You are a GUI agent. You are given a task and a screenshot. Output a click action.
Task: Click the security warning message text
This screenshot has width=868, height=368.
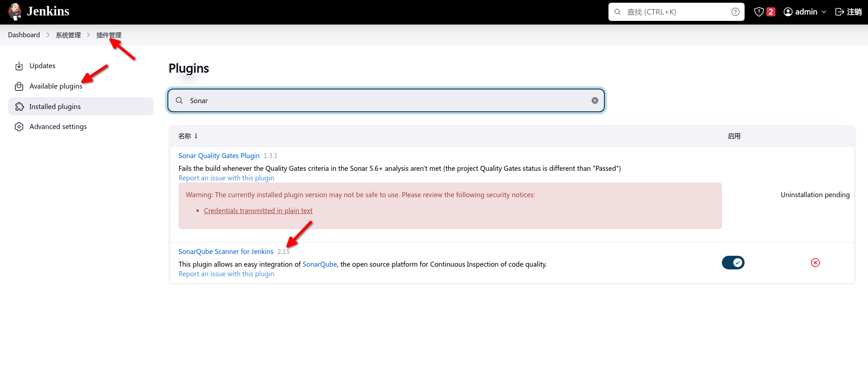(x=360, y=195)
